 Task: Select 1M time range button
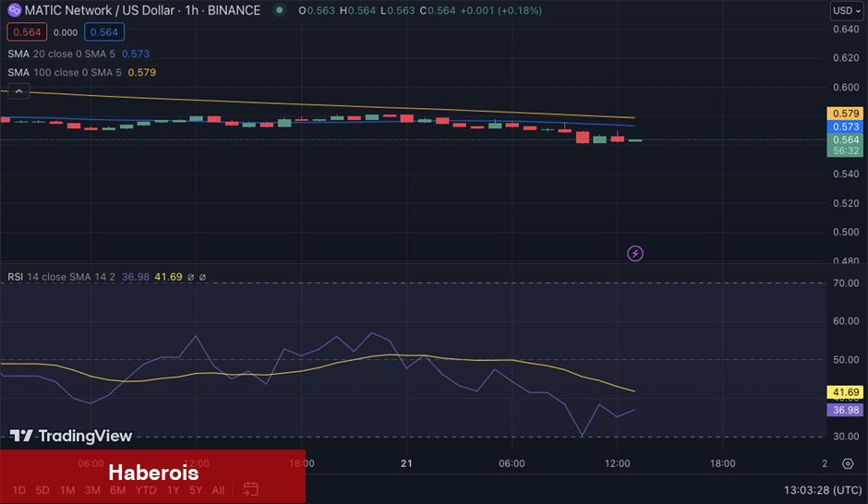coord(67,490)
